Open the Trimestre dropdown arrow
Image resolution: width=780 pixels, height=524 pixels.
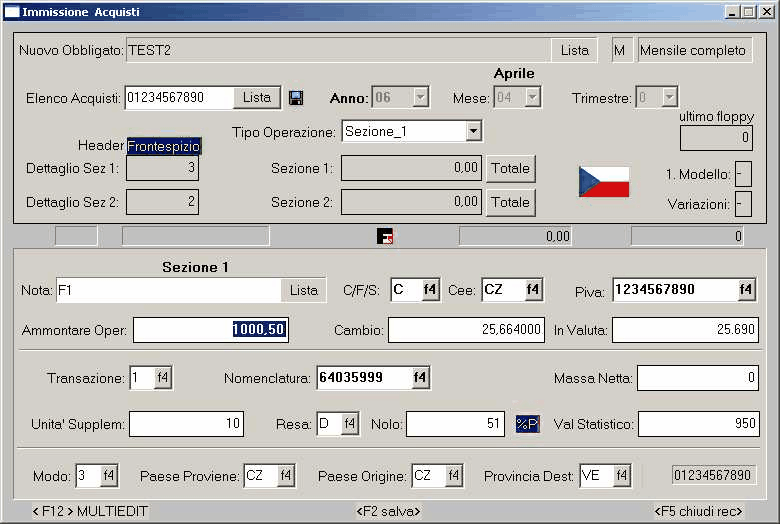coord(670,97)
